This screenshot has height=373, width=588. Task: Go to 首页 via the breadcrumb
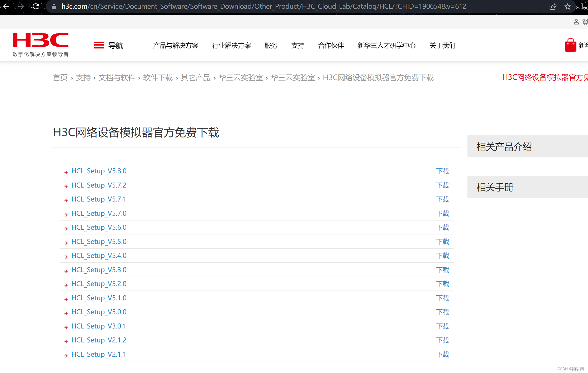60,77
